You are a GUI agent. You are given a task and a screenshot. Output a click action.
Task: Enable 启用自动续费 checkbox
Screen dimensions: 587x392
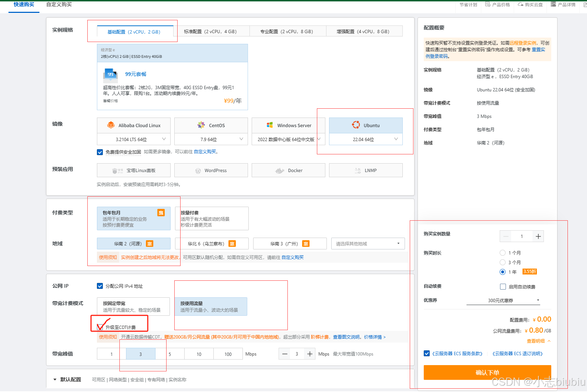tap(503, 287)
